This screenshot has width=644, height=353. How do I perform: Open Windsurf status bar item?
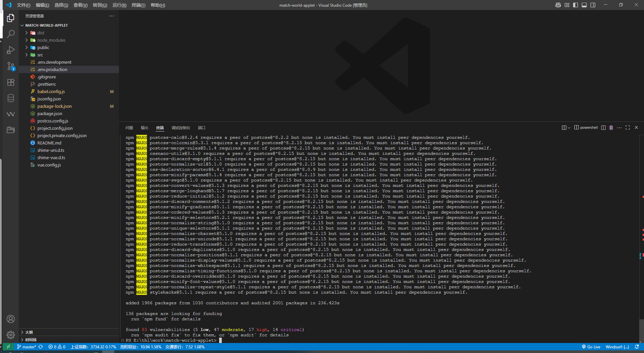[617, 347]
